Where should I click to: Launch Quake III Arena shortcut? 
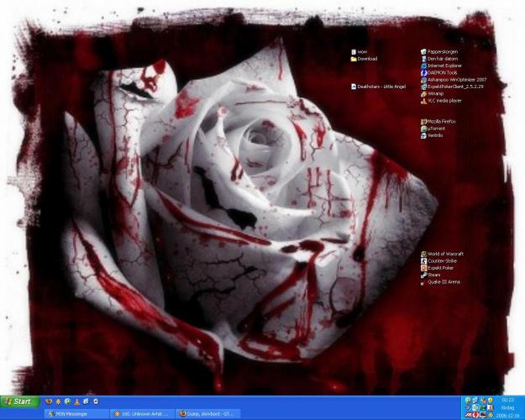[x=423, y=282]
